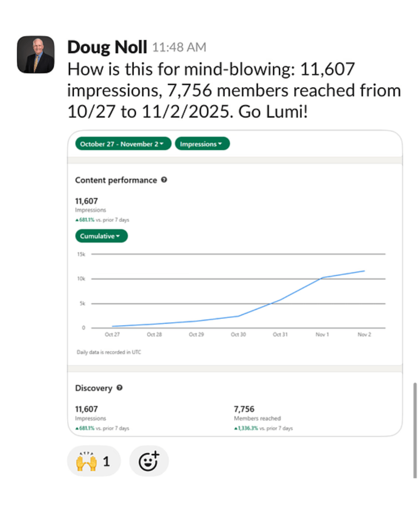Click the Daily data is recorded in UTC note
This screenshot has width=420, height=513.
click(x=109, y=352)
